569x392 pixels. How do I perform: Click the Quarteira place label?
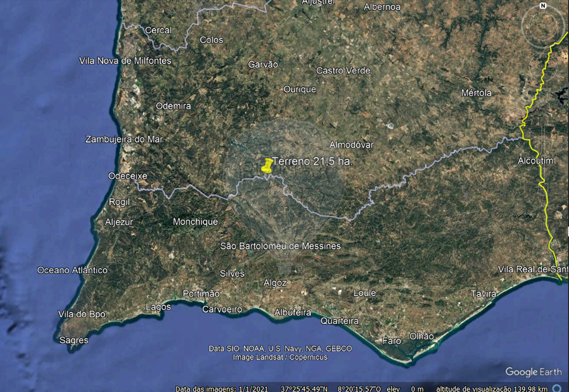tap(340, 321)
